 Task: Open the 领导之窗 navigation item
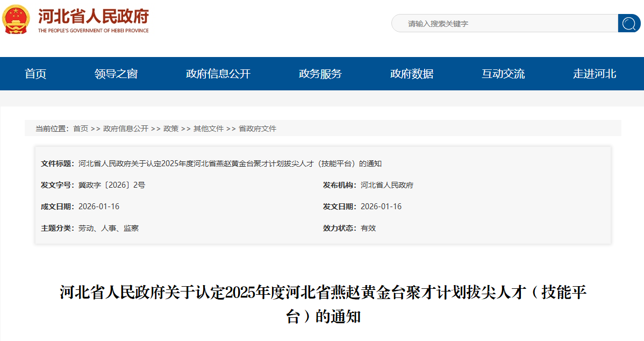coord(116,74)
